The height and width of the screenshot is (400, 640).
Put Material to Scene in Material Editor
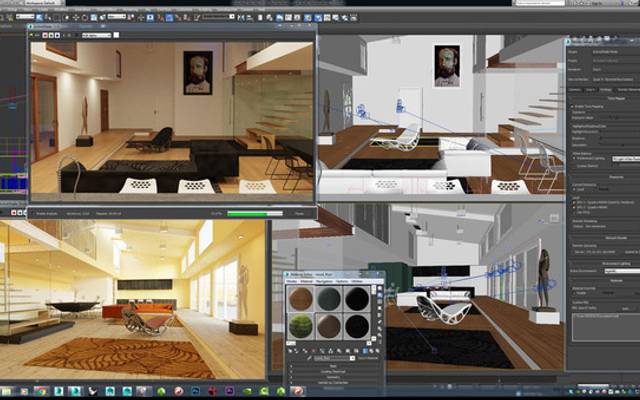click(x=297, y=351)
